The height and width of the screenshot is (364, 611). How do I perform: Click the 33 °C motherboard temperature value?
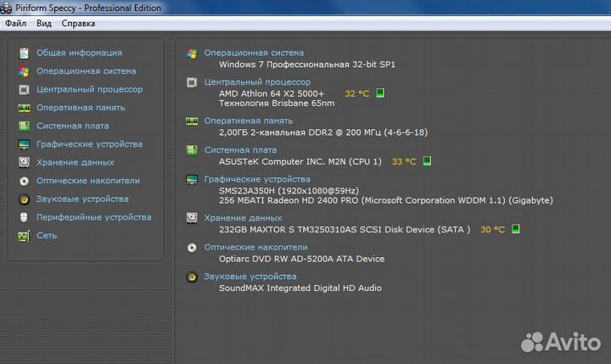(x=404, y=161)
